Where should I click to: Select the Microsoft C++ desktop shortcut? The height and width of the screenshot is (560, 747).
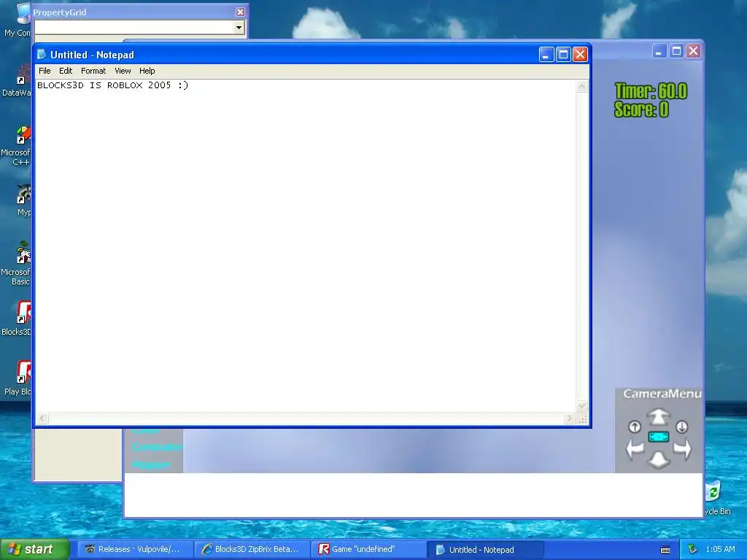pyautogui.click(x=18, y=146)
